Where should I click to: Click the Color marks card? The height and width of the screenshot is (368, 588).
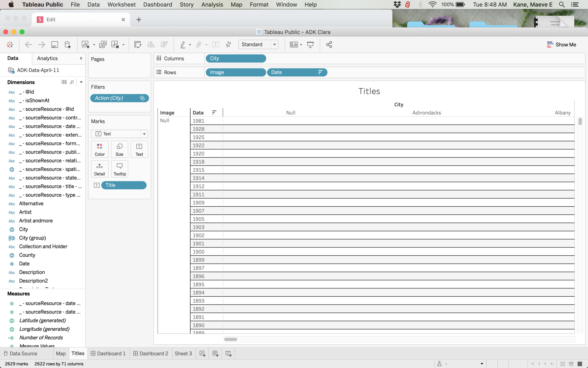point(100,149)
